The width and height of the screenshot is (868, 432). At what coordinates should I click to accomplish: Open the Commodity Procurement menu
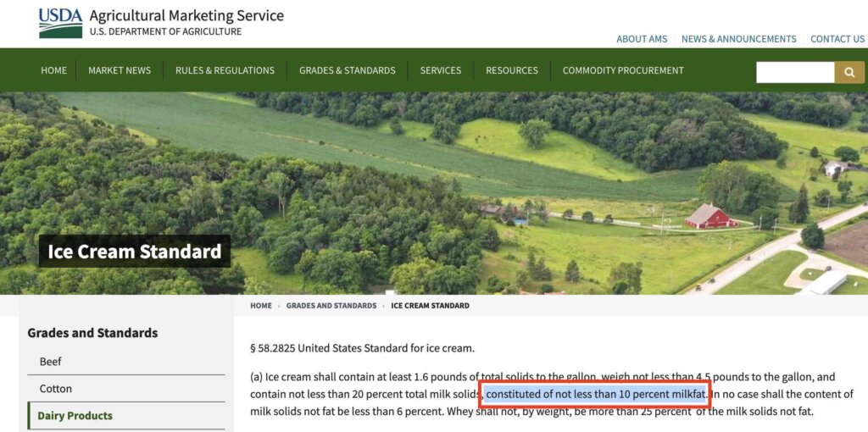point(623,70)
